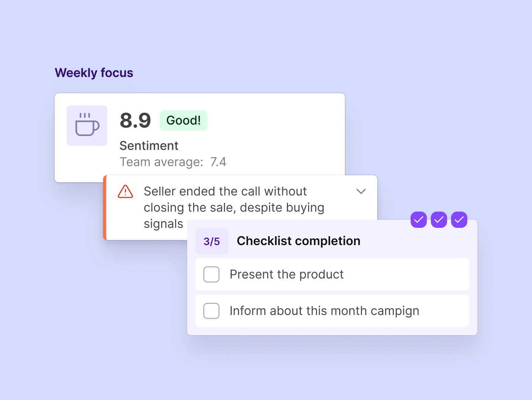Click the middle purple checkmark badge
Viewport: 532px width, 400px height.
tap(439, 220)
